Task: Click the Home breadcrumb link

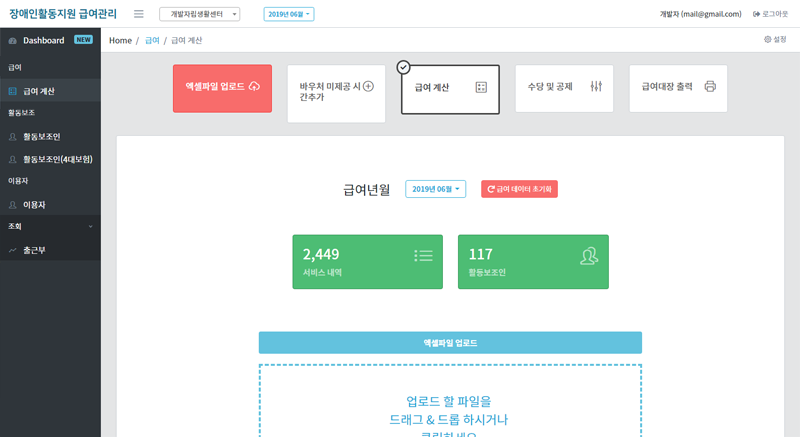Action: [120, 40]
